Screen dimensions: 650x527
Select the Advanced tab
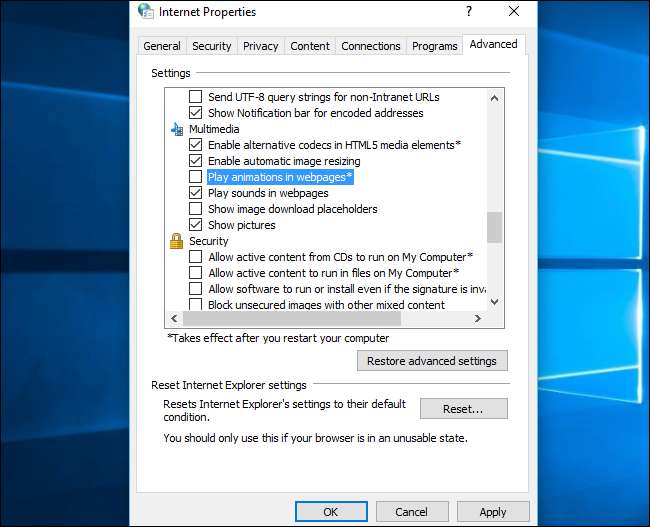coord(493,44)
